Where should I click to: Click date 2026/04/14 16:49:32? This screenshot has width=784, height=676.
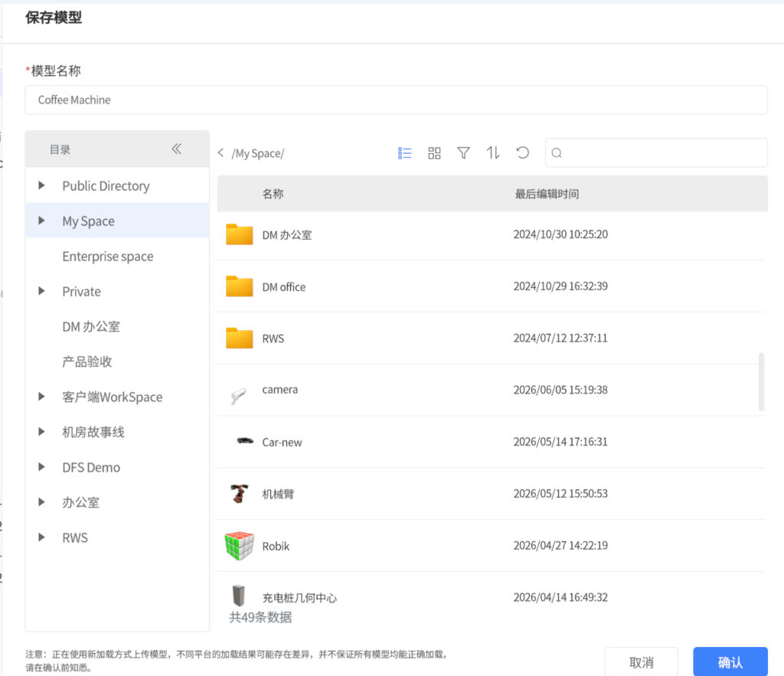coord(560,597)
